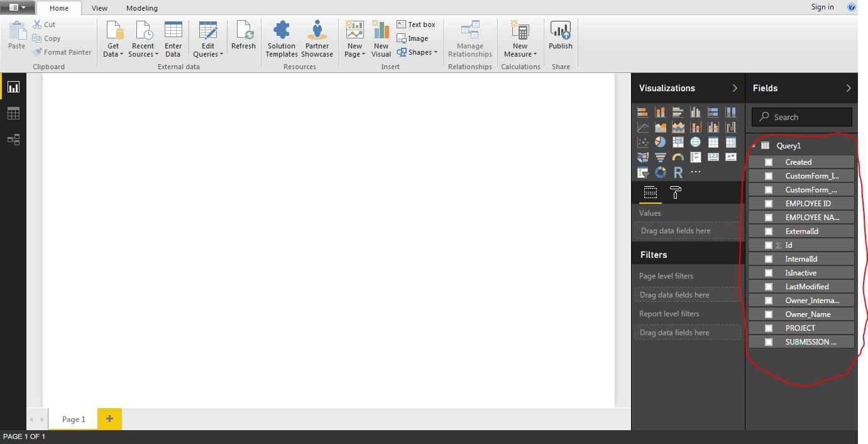Collapse the Visualizations pane with its chevron
The width and height of the screenshot is (868, 444).
point(734,88)
